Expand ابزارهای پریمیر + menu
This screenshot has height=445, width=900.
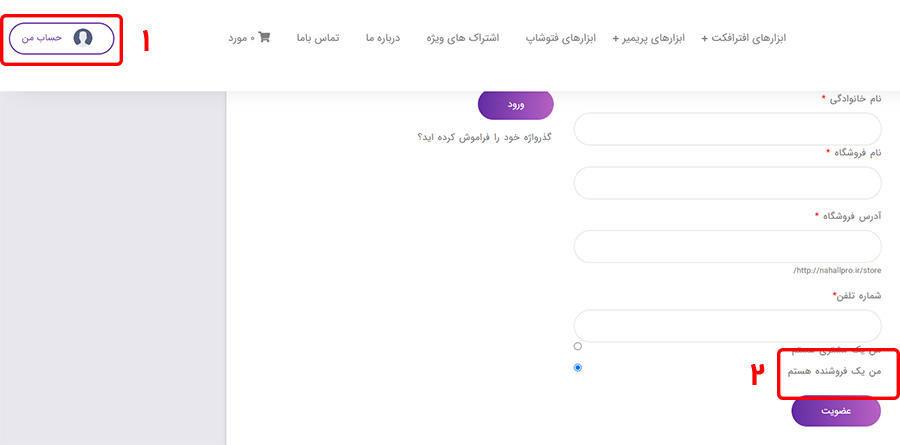tap(649, 38)
